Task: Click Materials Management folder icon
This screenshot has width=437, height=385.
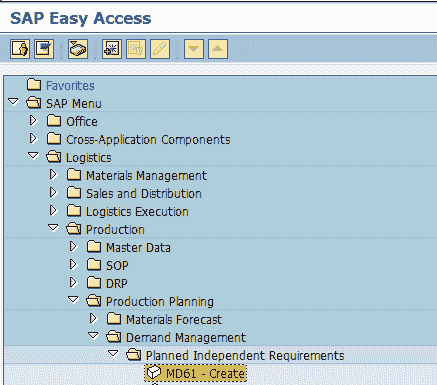Action: pyautogui.click(x=74, y=175)
